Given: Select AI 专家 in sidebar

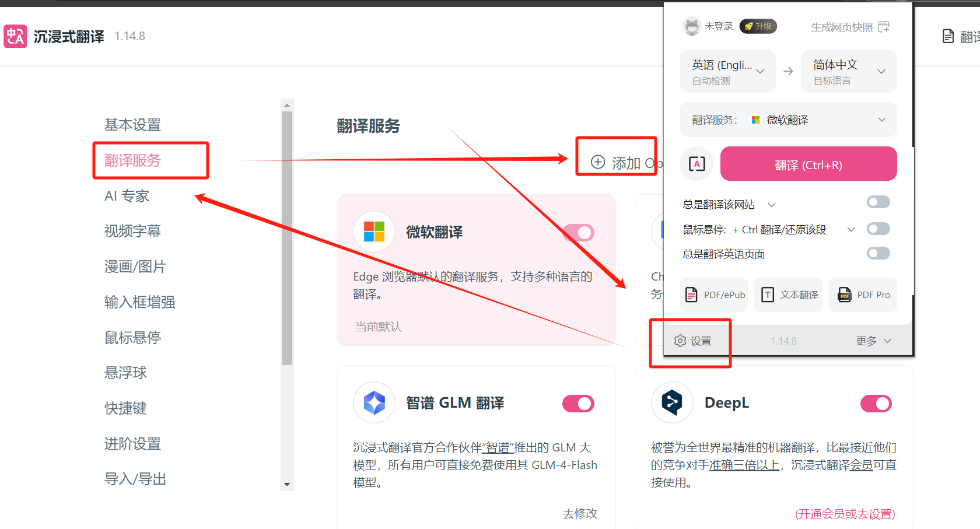Looking at the screenshot, I should [127, 196].
